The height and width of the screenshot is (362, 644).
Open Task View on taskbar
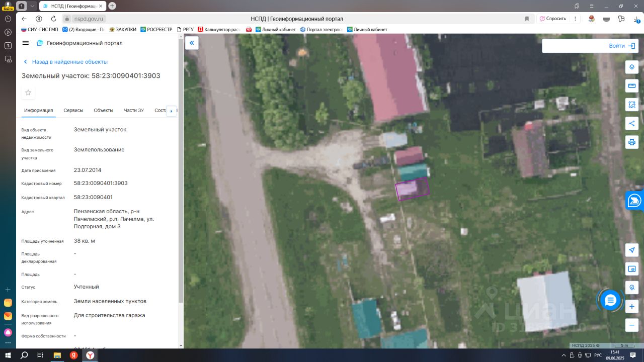[x=40, y=355]
